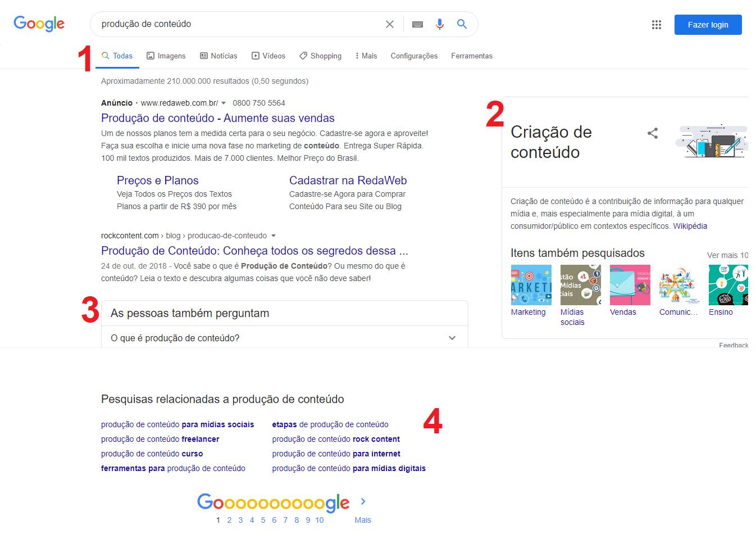Image resolution: width=756 pixels, height=543 pixels.
Task: Switch to the Imagens tab
Action: [x=166, y=56]
